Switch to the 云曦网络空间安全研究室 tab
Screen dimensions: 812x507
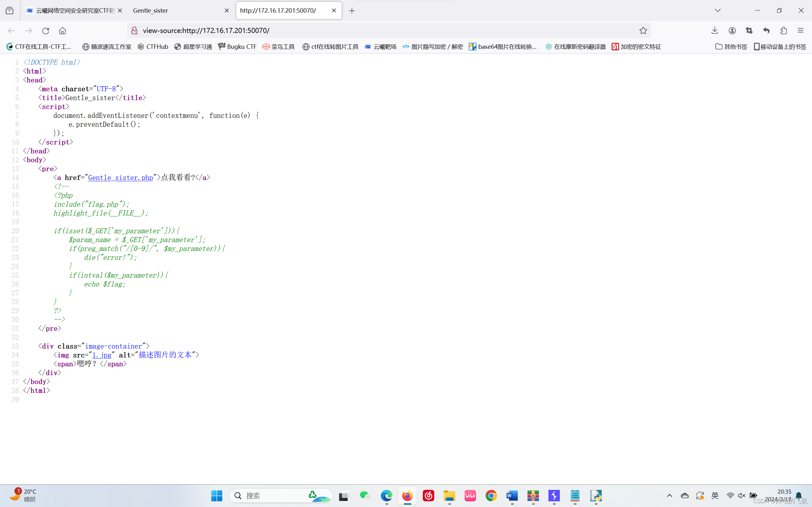tap(74, 11)
